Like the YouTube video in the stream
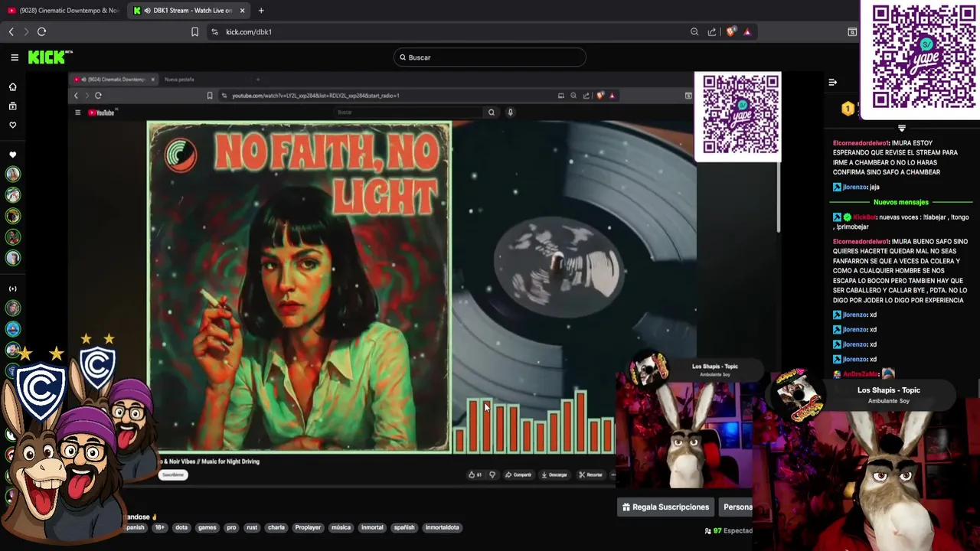The image size is (980, 551). pyautogui.click(x=475, y=474)
